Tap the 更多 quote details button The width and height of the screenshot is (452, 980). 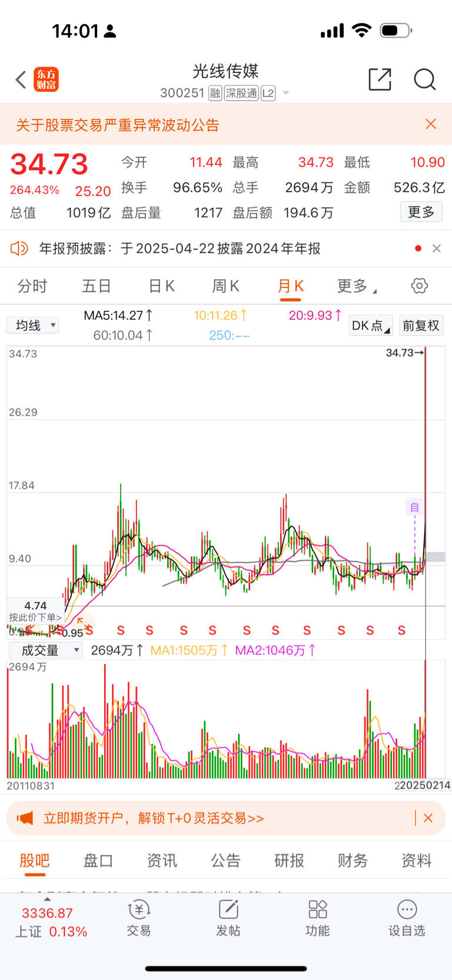(x=421, y=212)
